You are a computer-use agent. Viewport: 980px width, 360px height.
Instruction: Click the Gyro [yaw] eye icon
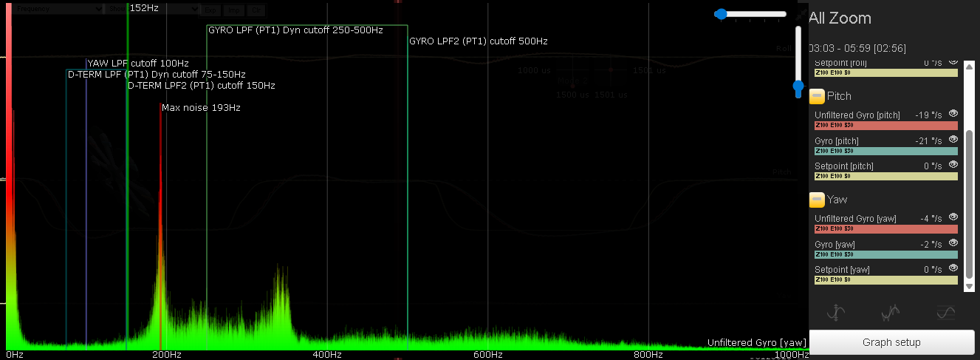[x=953, y=243]
